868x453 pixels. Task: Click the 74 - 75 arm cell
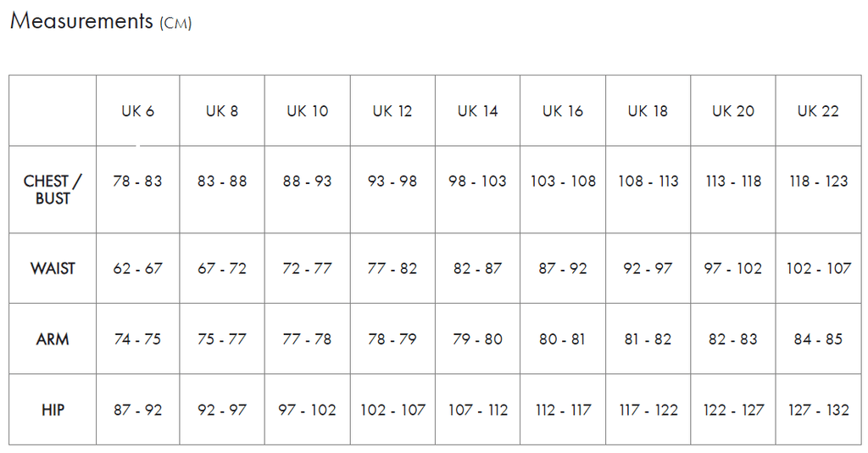pyautogui.click(x=137, y=339)
